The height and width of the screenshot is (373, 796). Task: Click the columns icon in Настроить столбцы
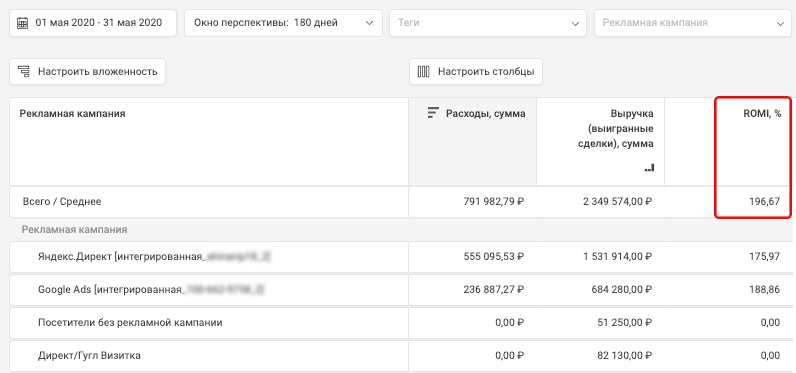tap(423, 72)
